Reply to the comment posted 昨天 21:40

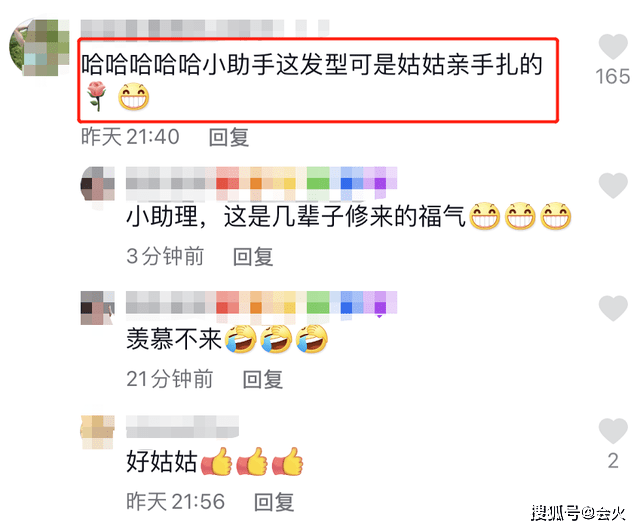(229, 137)
